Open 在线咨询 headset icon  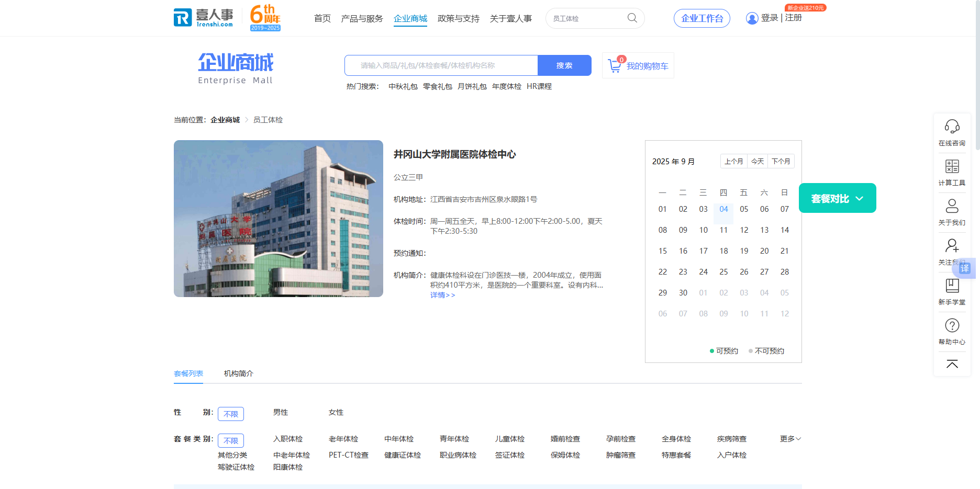coord(952,127)
